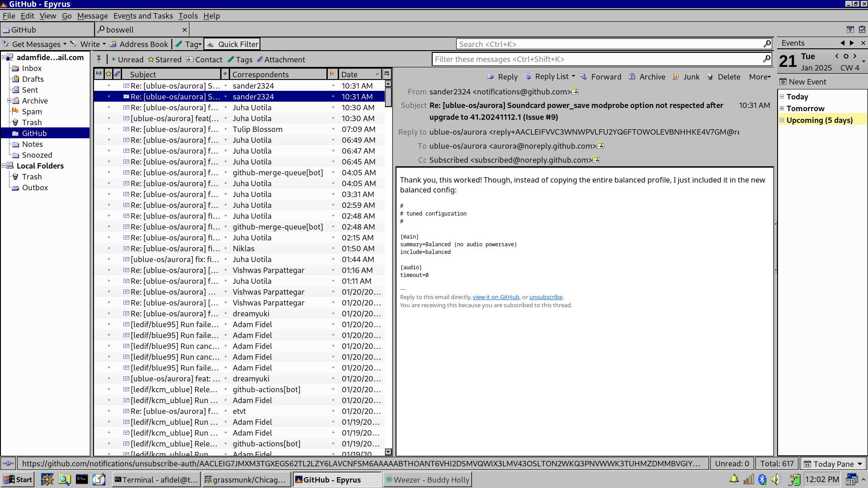Click the online status icon in the status bar
Screen dimensions: 868x488
click(8, 463)
